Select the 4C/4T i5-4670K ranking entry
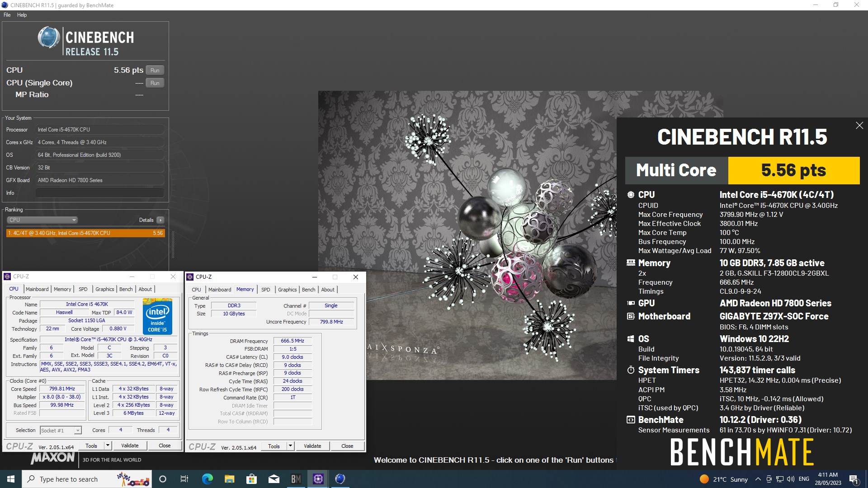The width and height of the screenshot is (868, 488). point(85,233)
